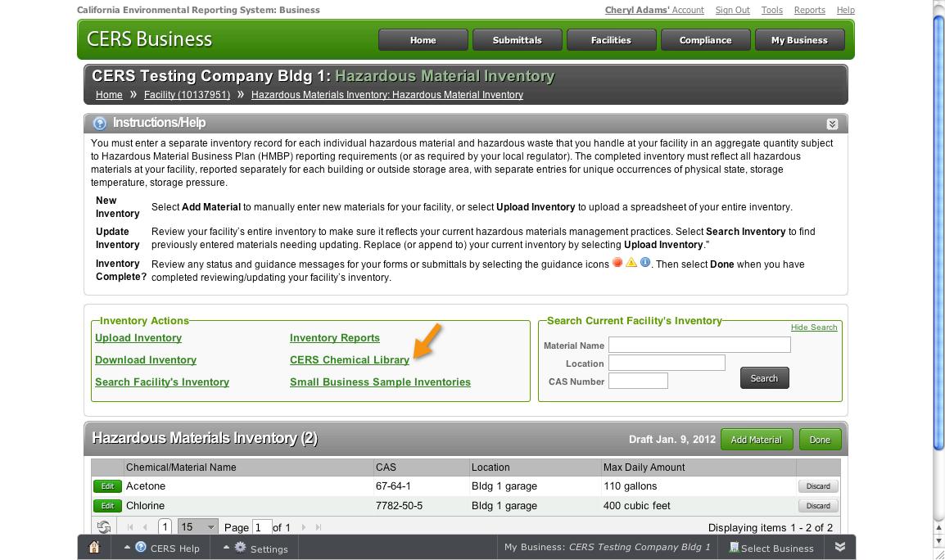Click Upload Inventory link

click(138, 337)
